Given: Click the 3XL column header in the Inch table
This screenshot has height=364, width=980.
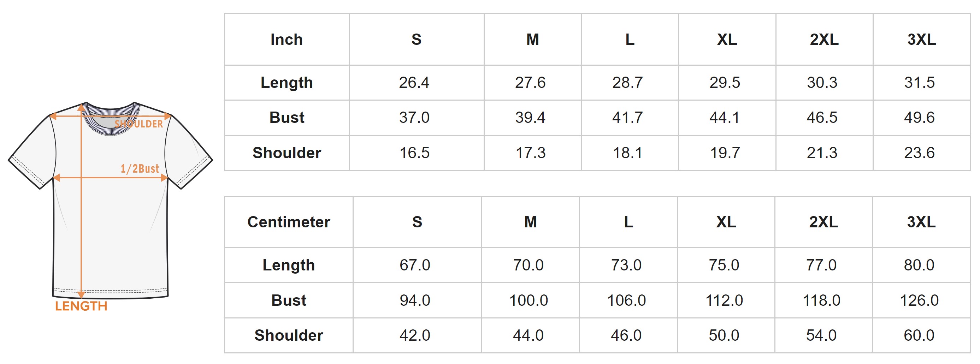Looking at the screenshot, I should pos(921,40).
